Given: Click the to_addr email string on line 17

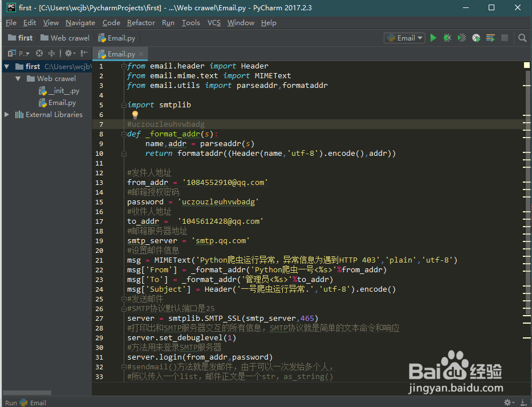Looking at the screenshot, I should coord(221,221).
